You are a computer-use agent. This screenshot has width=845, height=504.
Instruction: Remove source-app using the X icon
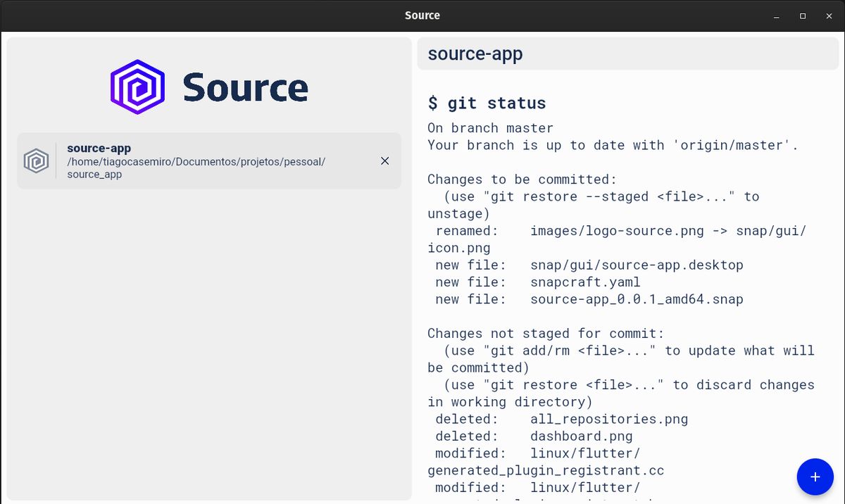point(384,160)
